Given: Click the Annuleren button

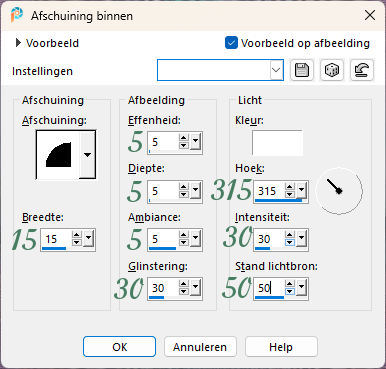Looking at the screenshot, I should point(200,347).
